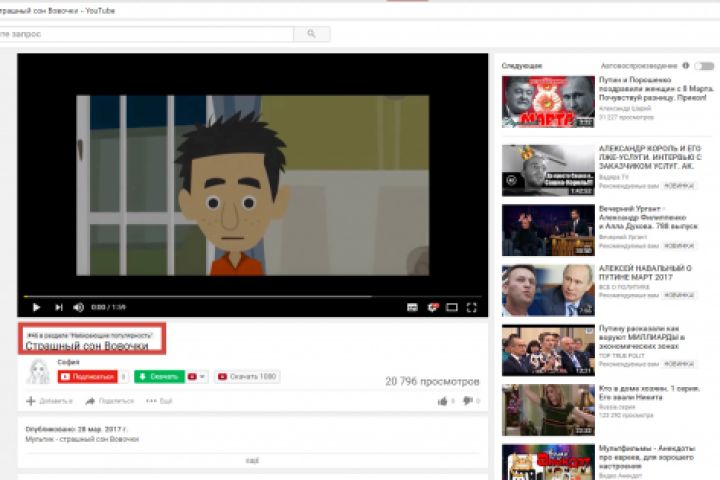The height and width of the screenshot is (480, 720).
Task: Open the АЛЕКСАНДР КОРОЛЬ video thumbnail
Action: pyautogui.click(x=548, y=170)
